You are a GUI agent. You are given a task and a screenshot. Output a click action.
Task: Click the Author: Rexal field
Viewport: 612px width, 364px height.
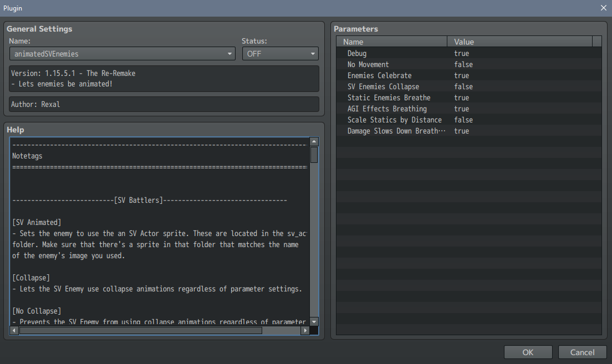coord(164,104)
